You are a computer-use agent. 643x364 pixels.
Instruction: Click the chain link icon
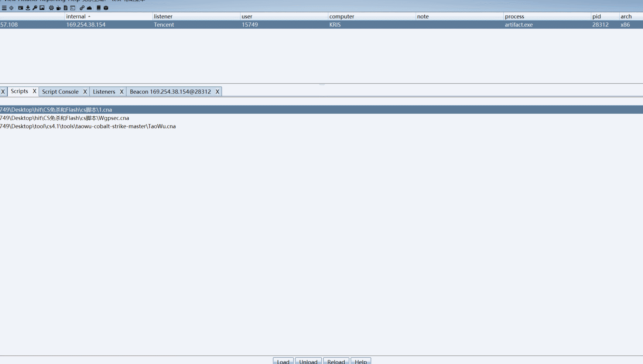click(x=82, y=8)
